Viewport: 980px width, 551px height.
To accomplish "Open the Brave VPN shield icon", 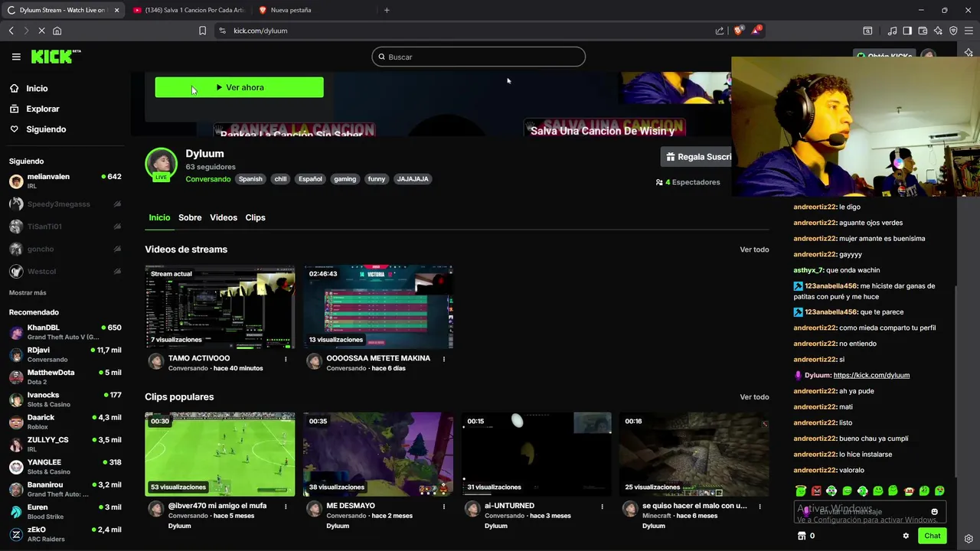I will 953,31.
